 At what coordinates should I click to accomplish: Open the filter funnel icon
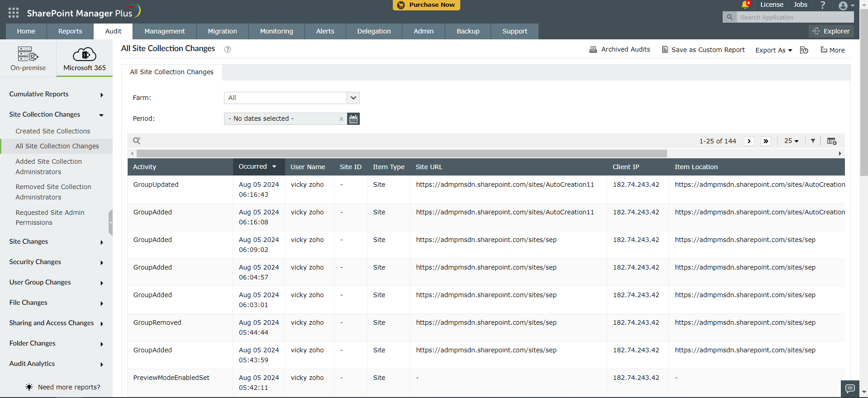click(x=813, y=141)
